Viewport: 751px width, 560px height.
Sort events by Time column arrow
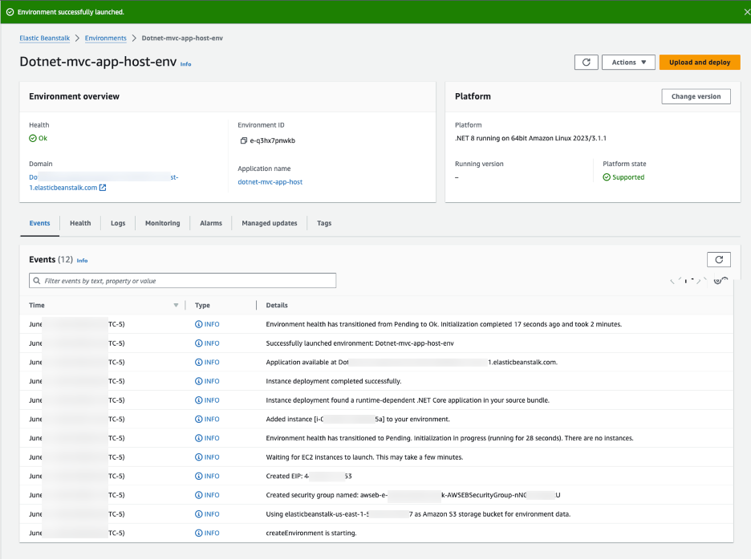[x=176, y=305]
